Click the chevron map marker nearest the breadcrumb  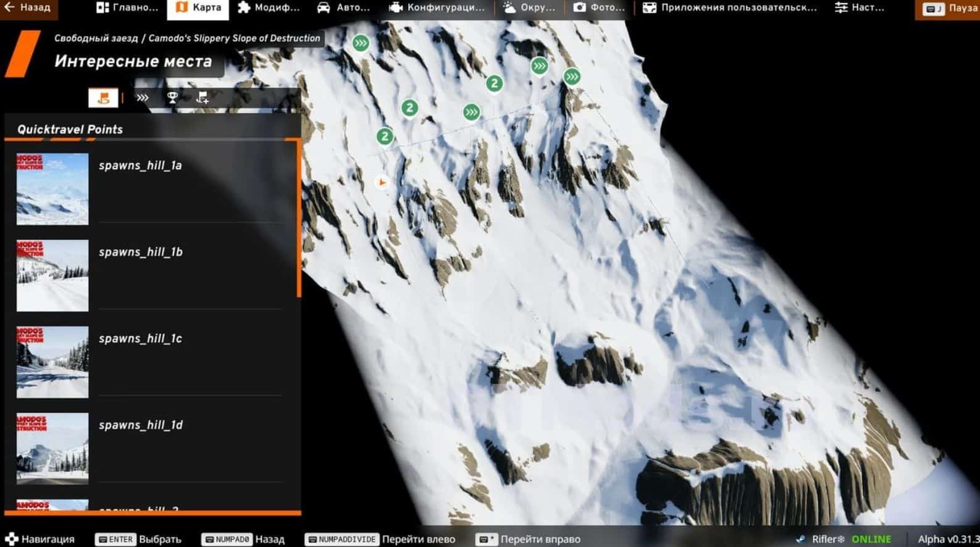click(x=361, y=43)
